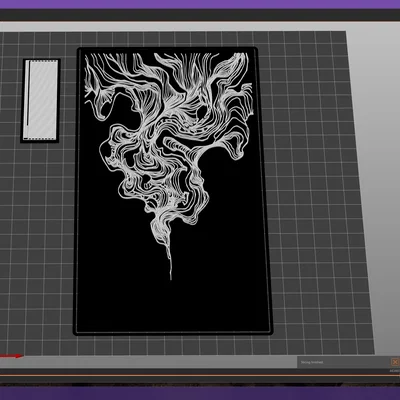Click the red X-axis arrow at origin
Viewport: 400px width, 400px height.
12,356
